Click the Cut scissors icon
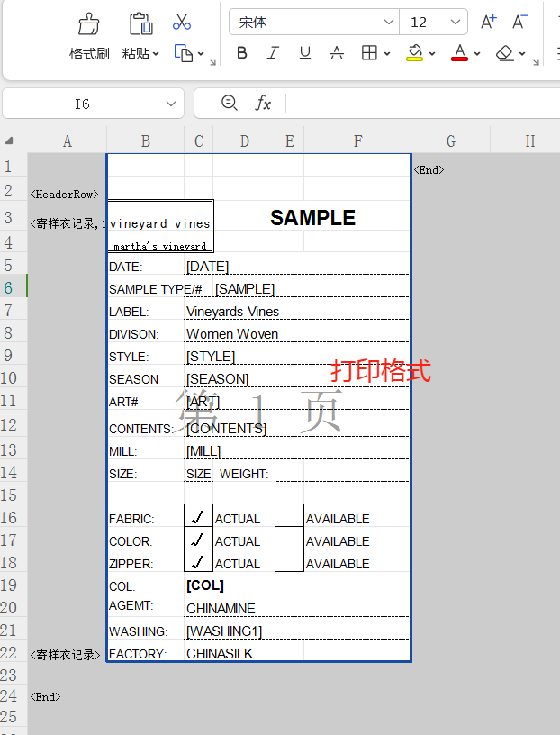This screenshot has width=560, height=735. tap(182, 22)
